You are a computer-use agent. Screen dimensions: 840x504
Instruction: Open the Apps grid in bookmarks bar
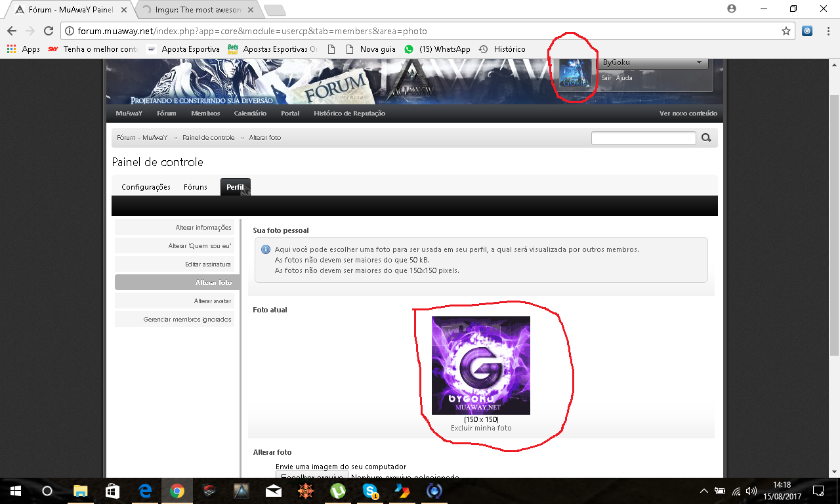(x=23, y=49)
